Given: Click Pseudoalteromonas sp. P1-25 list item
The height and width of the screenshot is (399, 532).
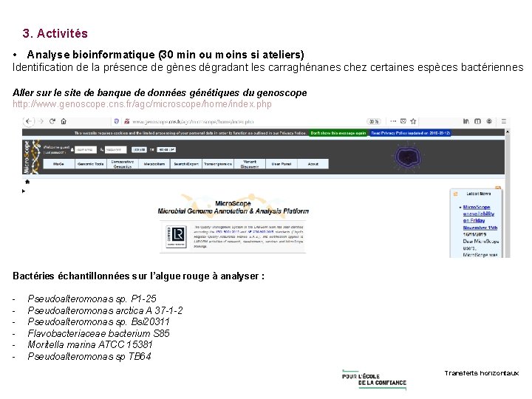Looking at the screenshot, I should pyautogui.click(x=92, y=299).
